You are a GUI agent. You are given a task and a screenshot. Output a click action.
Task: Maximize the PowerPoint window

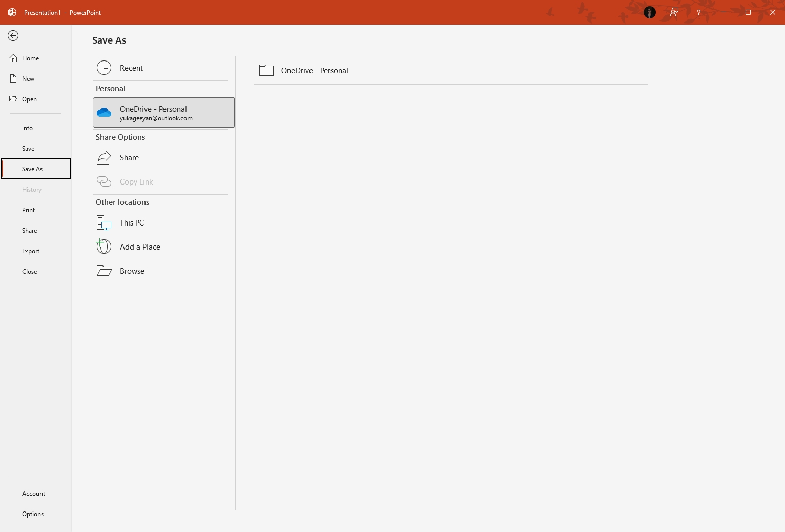tap(748, 12)
